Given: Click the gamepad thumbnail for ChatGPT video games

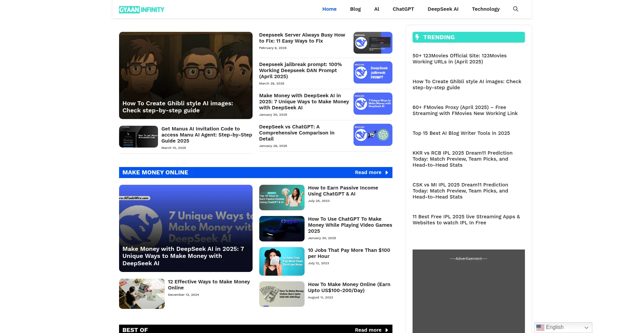Looking at the screenshot, I should pyautogui.click(x=282, y=229).
